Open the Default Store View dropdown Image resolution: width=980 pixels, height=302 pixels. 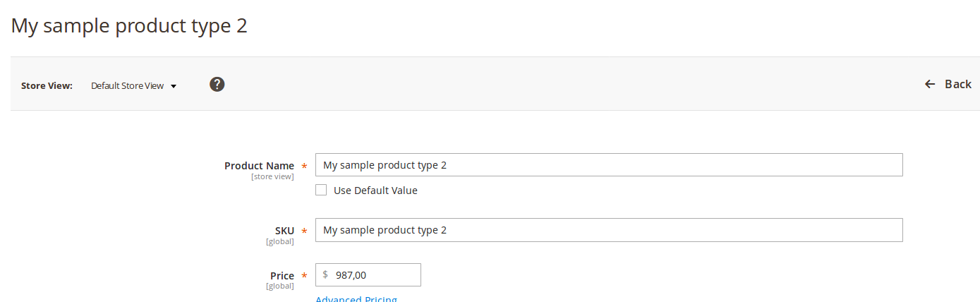(128, 86)
